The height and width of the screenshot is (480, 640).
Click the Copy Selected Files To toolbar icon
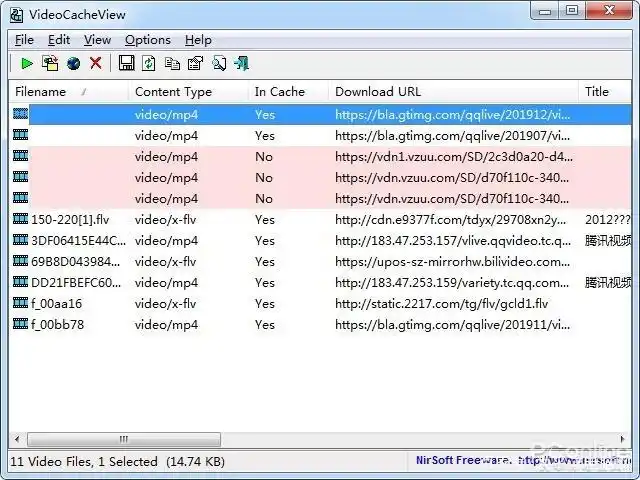coord(50,64)
